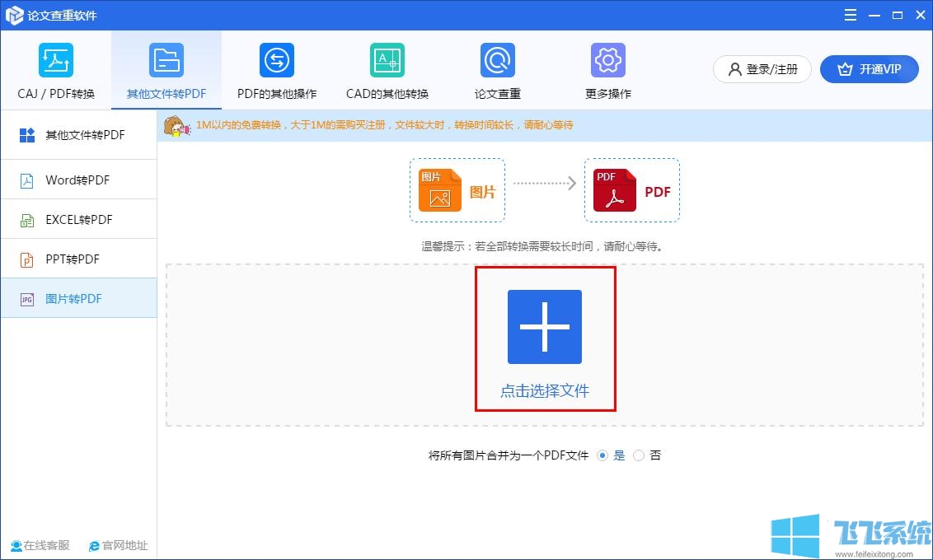This screenshot has width=933, height=560.
Task: Choose 否 to keep images separate
Action: point(639,455)
